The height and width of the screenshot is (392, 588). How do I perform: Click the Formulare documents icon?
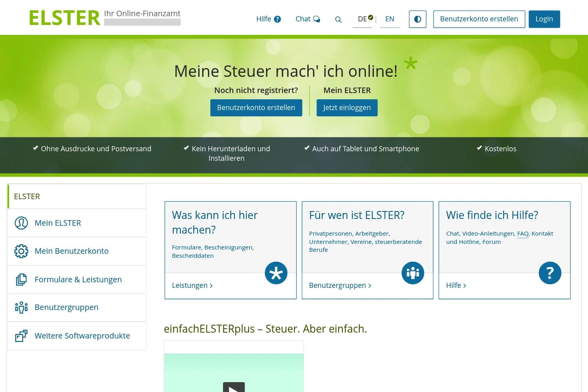[21, 280]
